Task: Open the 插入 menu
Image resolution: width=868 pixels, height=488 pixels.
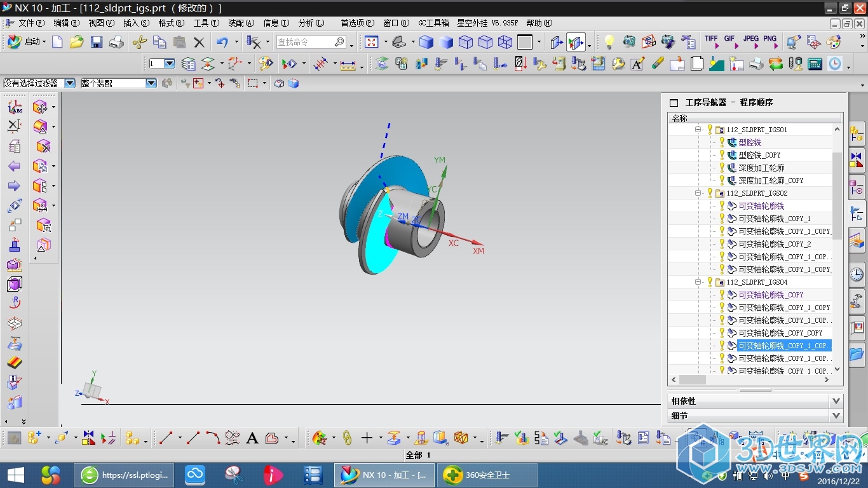Action: click(x=137, y=23)
